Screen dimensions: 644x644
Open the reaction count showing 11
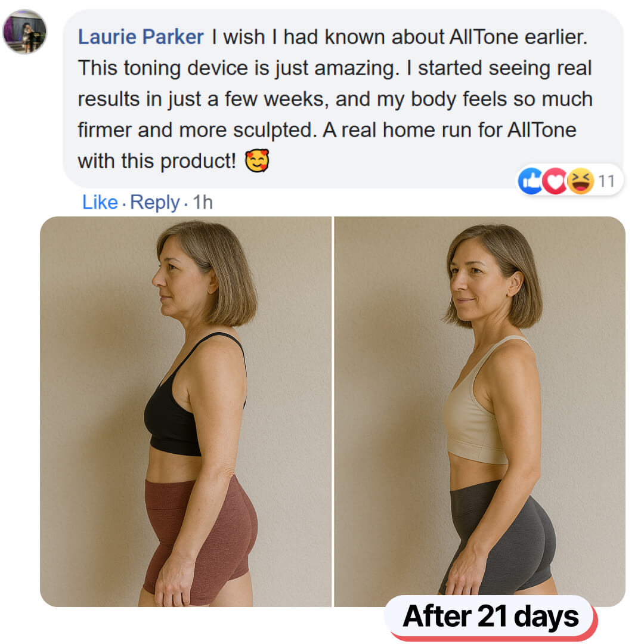[606, 181]
